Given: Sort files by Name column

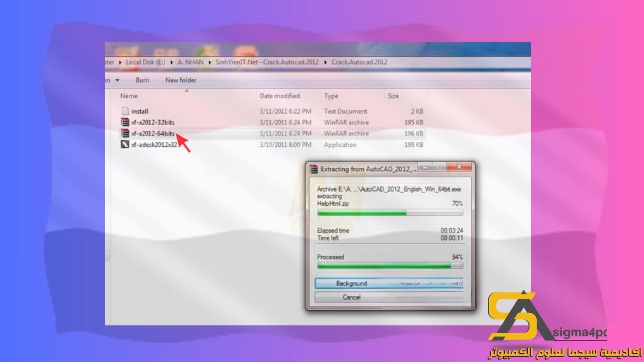Looking at the screenshot, I should coord(129,96).
